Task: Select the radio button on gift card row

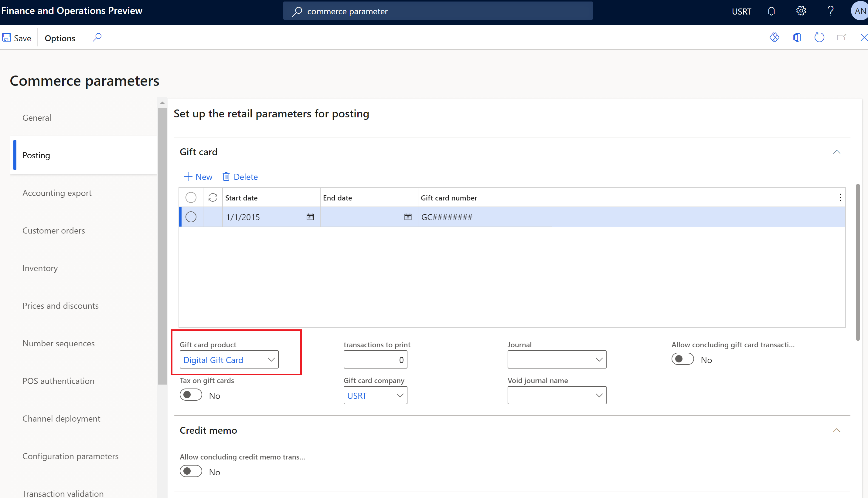Action: click(x=191, y=217)
